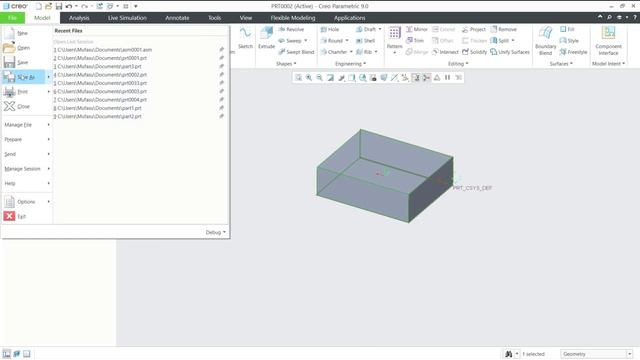
Task: Select the Pattern tool
Action: tap(394, 39)
